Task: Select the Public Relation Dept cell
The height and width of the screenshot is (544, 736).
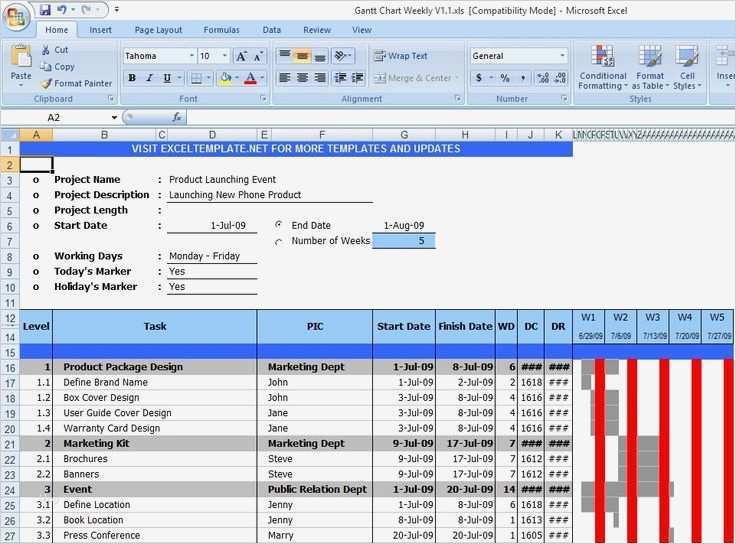Action: (315, 490)
